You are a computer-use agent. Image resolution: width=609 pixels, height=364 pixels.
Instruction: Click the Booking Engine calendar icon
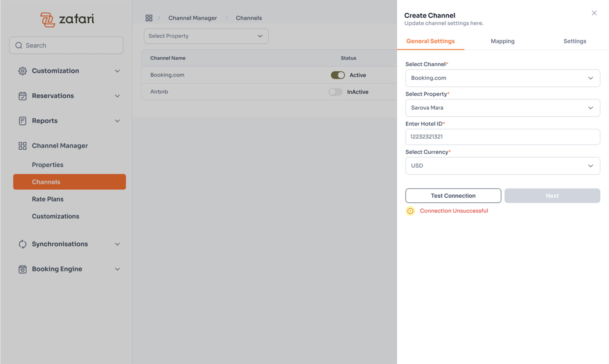(22, 269)
